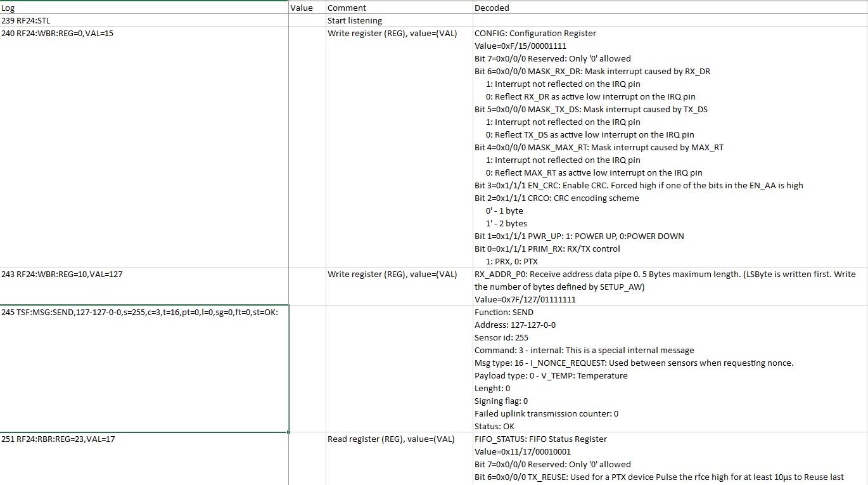Screen dimensions: 868x485
Task: Click the 245 TSF:MSG:SEND log cell
Action: [x=144, y=369]
